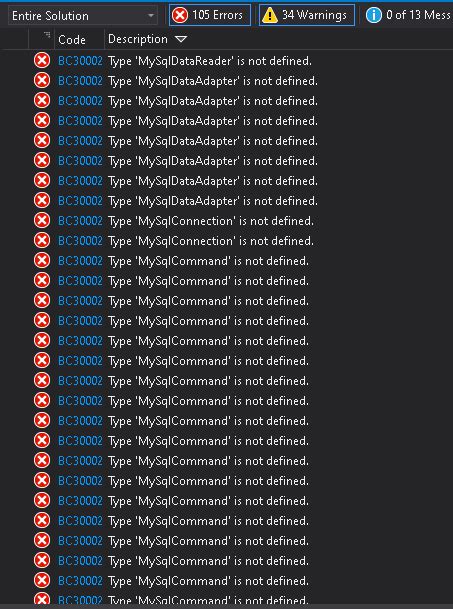Open the Entire Solution scope dropdown

pos(83,16)
